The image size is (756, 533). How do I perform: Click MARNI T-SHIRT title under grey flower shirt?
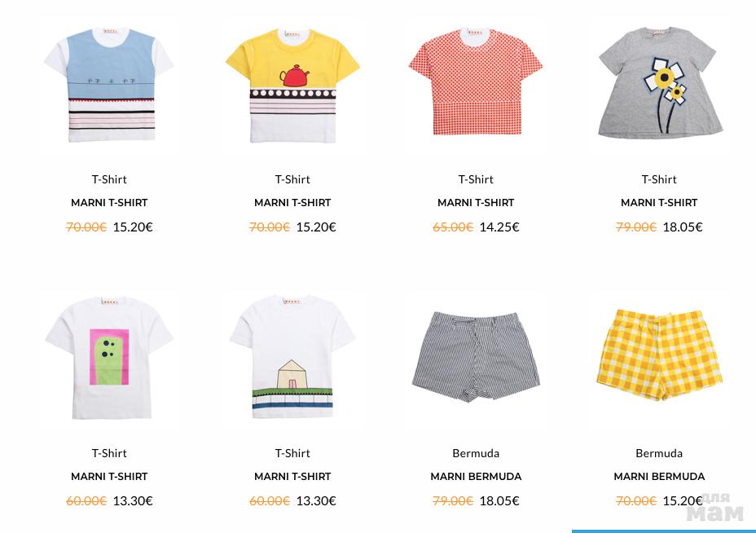click(659, 203)
